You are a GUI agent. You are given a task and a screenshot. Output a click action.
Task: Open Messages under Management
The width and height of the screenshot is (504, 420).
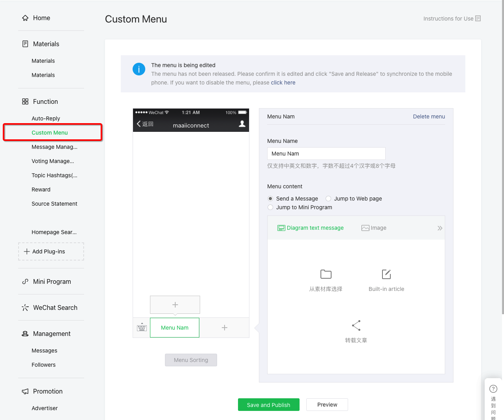click(44, 351)
